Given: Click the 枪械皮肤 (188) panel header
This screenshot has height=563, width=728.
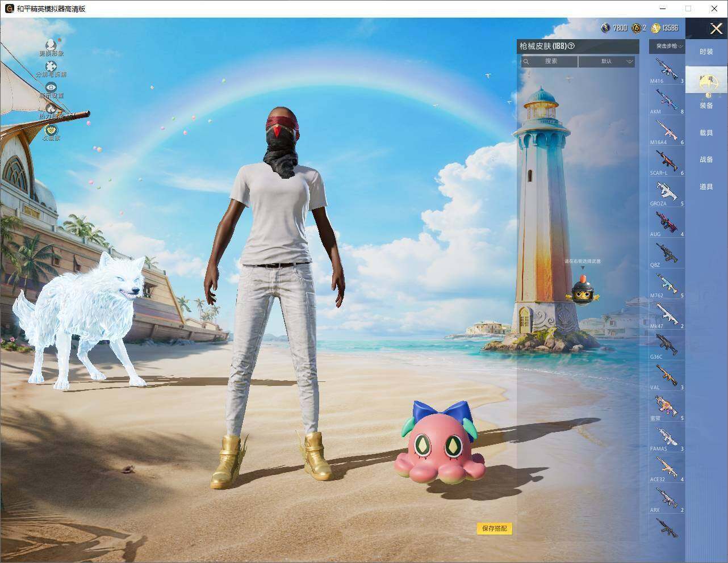Looking at the screenshot, I should (x=578, y=47).
